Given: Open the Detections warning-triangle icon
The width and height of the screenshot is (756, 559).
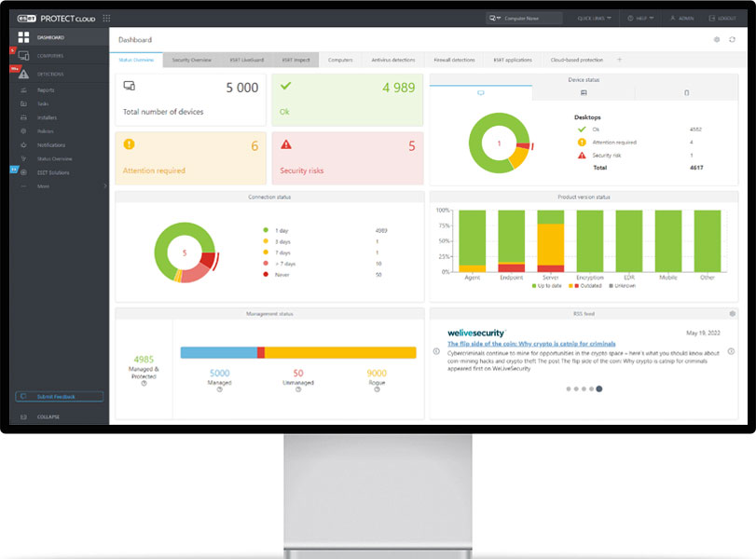Looking at the screenshot, I should pos(23,75).
